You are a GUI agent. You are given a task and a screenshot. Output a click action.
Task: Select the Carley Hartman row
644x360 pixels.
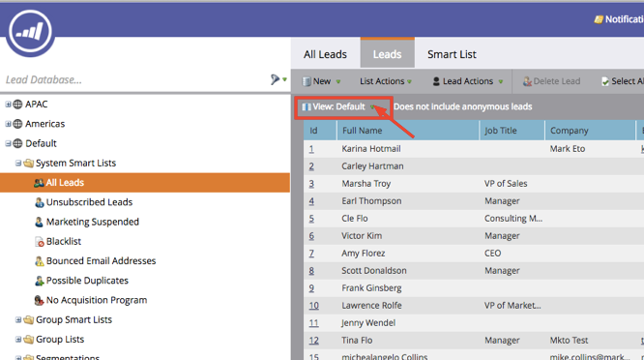point(474,166)
